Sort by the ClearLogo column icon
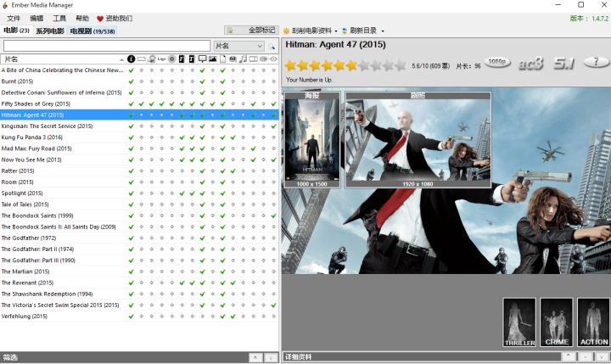Screen dimensions: 611x364 [162, 59]
